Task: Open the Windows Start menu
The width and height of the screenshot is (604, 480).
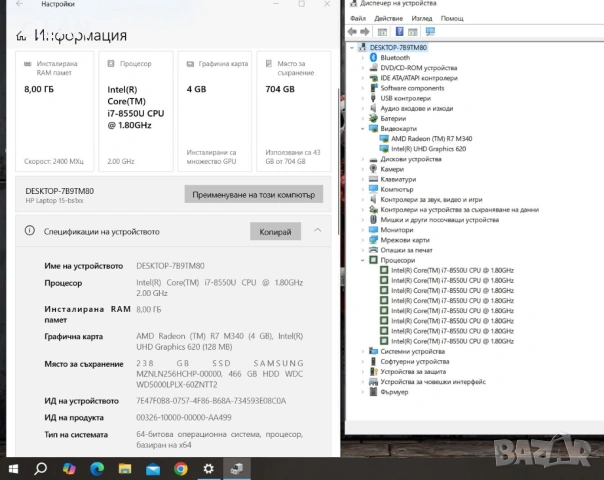Action: (x=13, y=469)
